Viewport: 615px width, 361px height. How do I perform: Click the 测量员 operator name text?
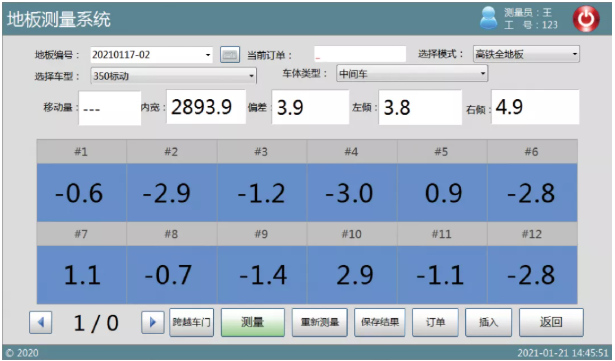pos(528,13)
